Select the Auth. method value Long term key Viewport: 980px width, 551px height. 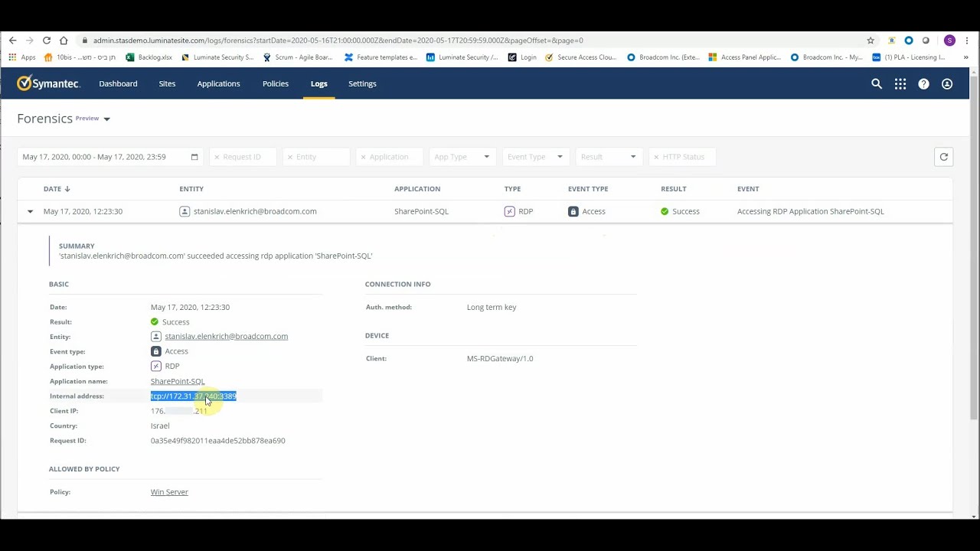[x=492, y=308]
